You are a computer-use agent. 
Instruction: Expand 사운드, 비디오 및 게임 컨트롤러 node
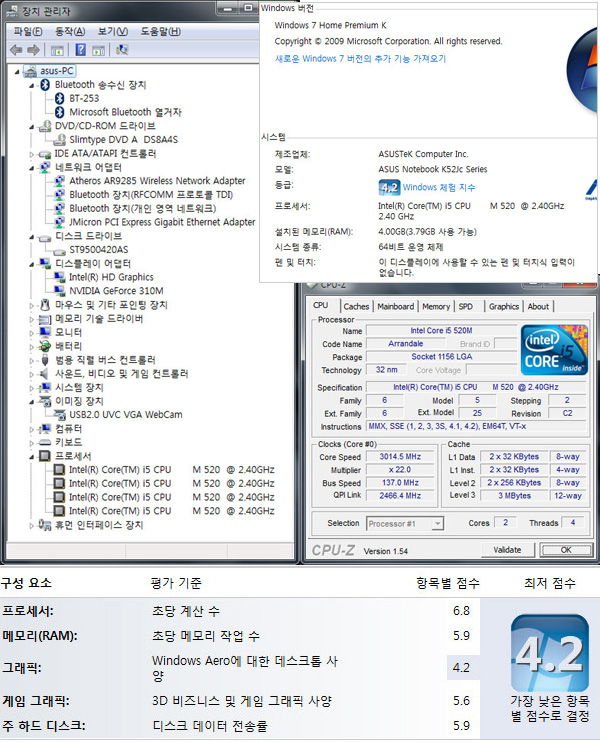(31, 374)
